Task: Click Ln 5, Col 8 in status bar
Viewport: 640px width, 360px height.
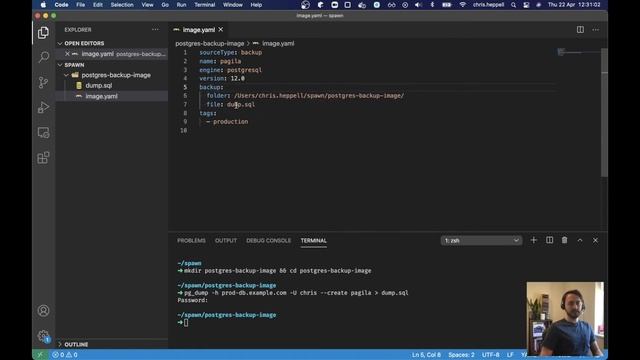Action: tap(426, 355)
